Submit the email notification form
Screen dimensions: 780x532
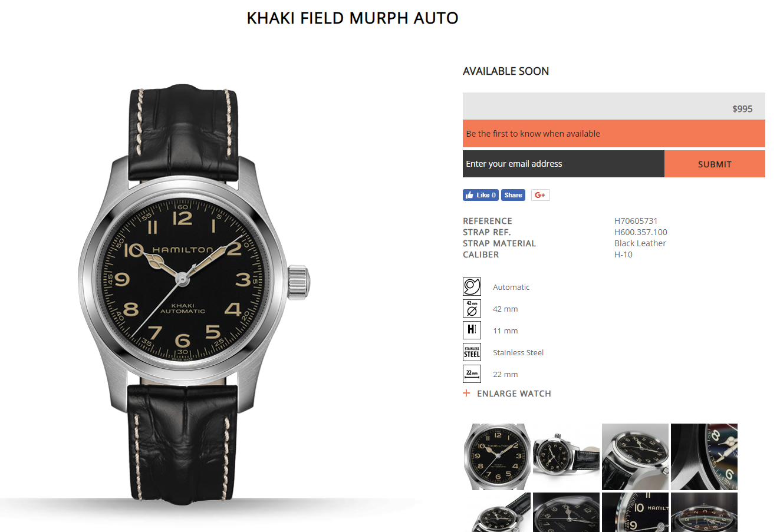point(715,164)
